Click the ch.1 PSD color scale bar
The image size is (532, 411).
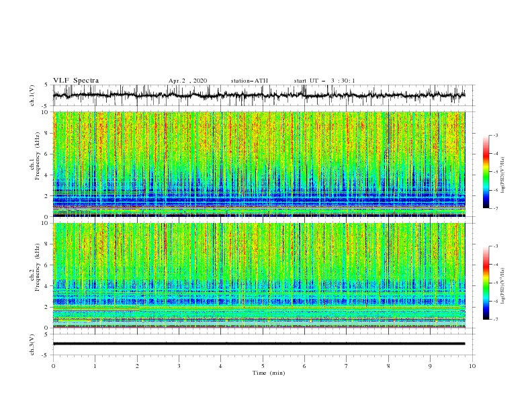(486, 172)
